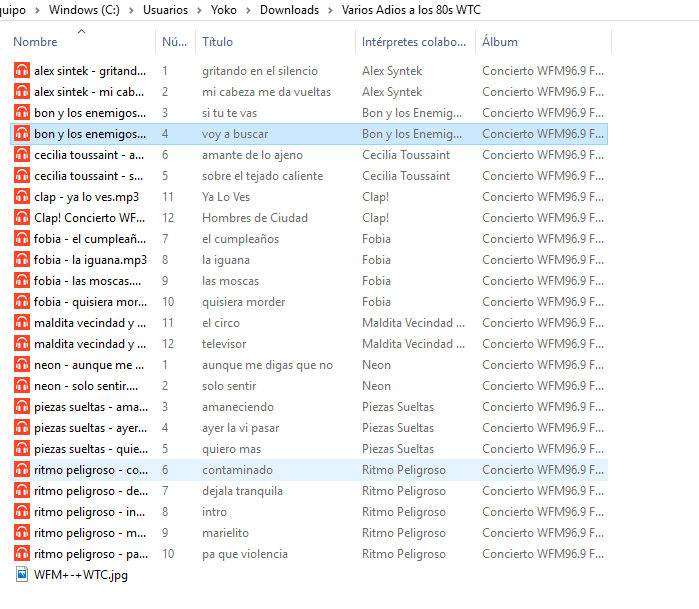
Task: Click title cell 'aunque me digas que no'
Action: pyautogui.click(x=267, y=365)
